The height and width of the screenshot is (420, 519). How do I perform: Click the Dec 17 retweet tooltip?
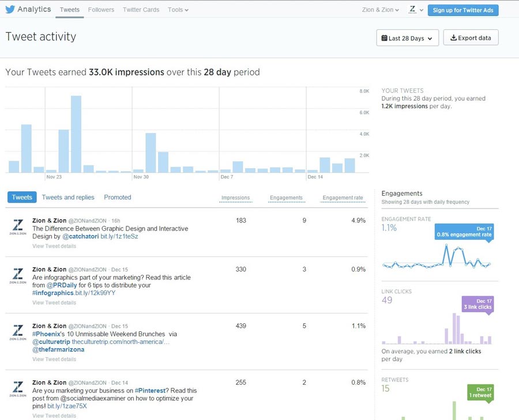pos(480,392)
